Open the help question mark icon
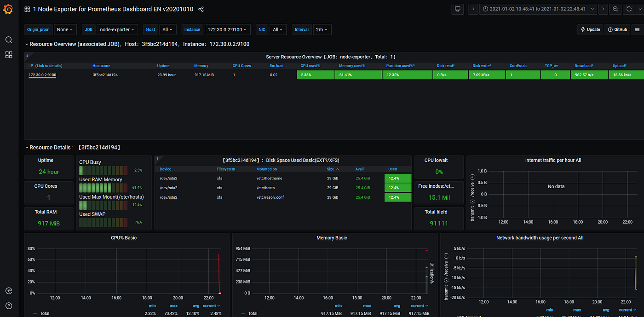 9,305
